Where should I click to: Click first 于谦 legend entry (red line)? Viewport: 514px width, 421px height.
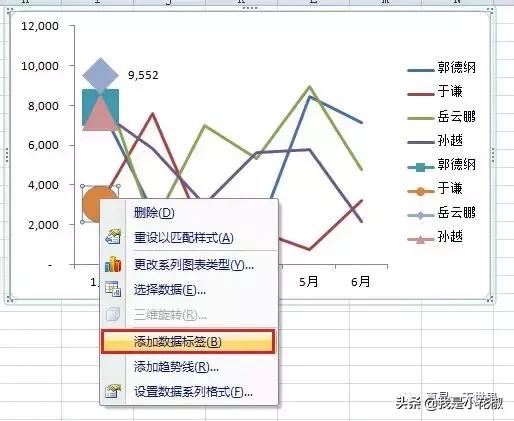pyautogui.click(x=435, y=92)
